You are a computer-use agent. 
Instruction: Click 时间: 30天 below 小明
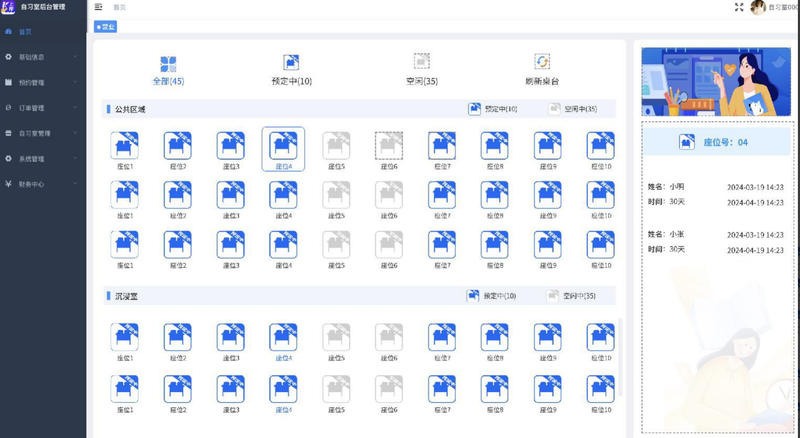666,202
